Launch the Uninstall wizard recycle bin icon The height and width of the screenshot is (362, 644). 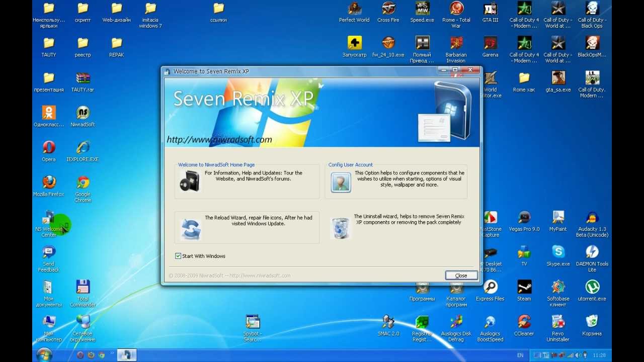[x=341, y=228]
